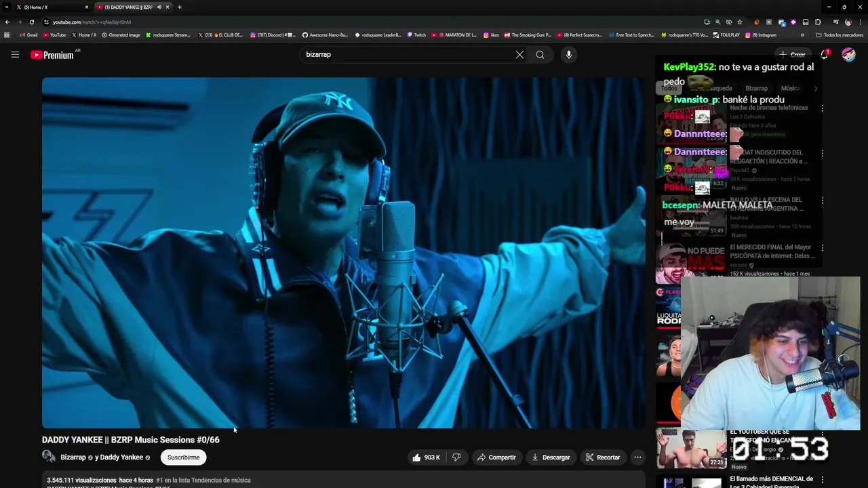Show hidden bookmarks with the double chevron
868x488 pixels.
(802, 35)
